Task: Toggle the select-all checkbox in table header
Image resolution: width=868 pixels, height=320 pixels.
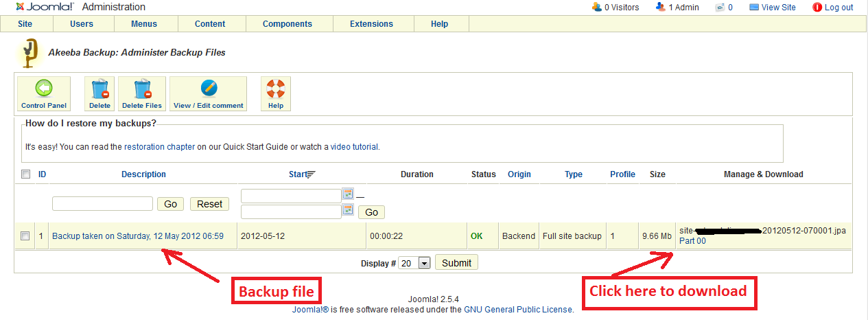Action: pos(25,174)
